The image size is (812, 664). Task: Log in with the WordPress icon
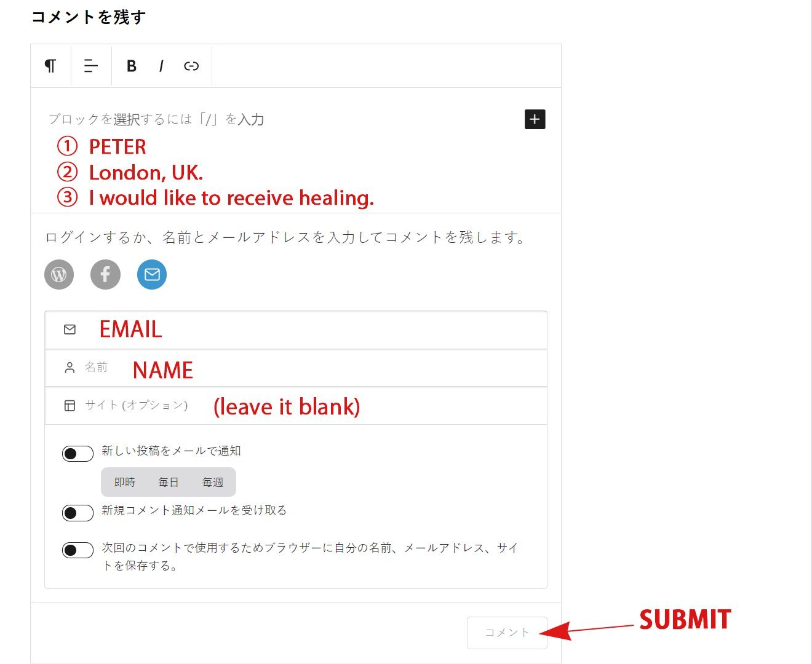pyautogui.click(x=59, y=274)
